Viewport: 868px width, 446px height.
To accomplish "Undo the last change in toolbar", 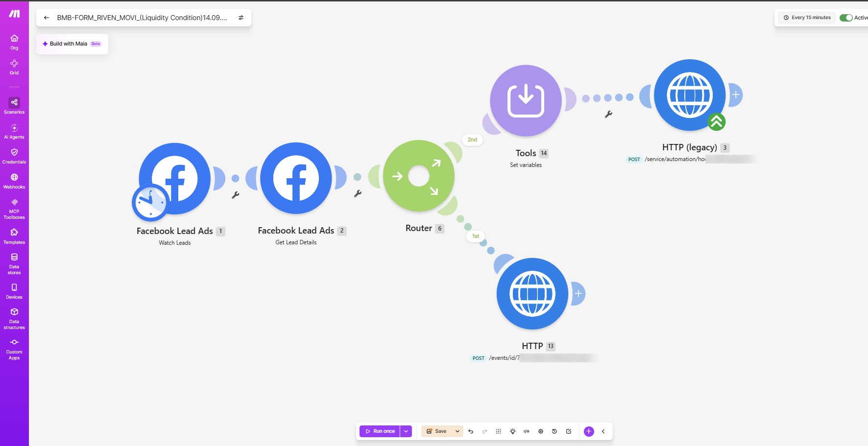I will coord(471,431).
